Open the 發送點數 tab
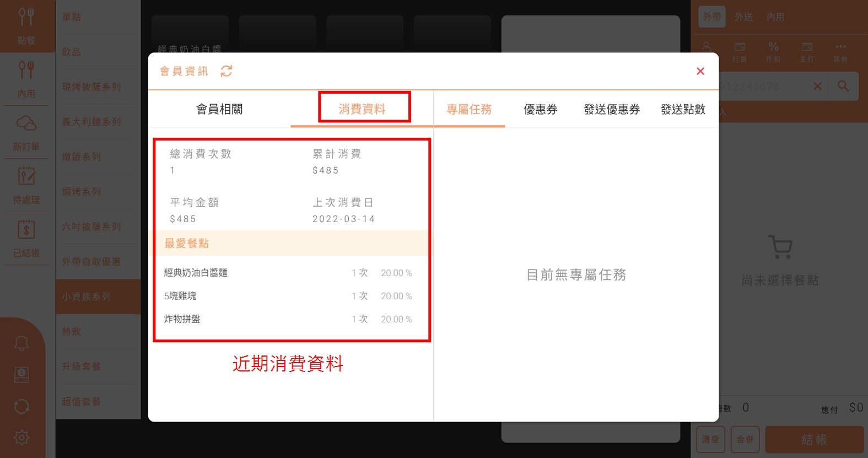The width and height of the screenshot is (868, 458). pos(683,109)
